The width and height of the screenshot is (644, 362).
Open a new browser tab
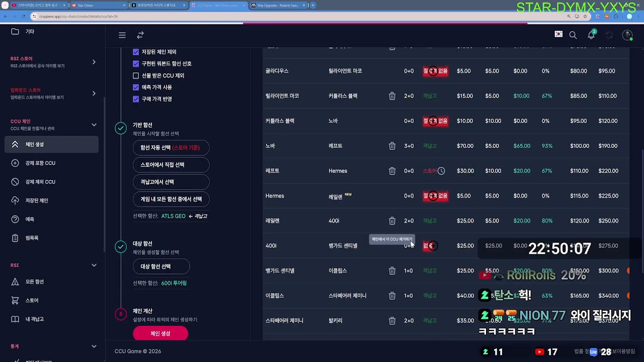(x=313, y=6)
